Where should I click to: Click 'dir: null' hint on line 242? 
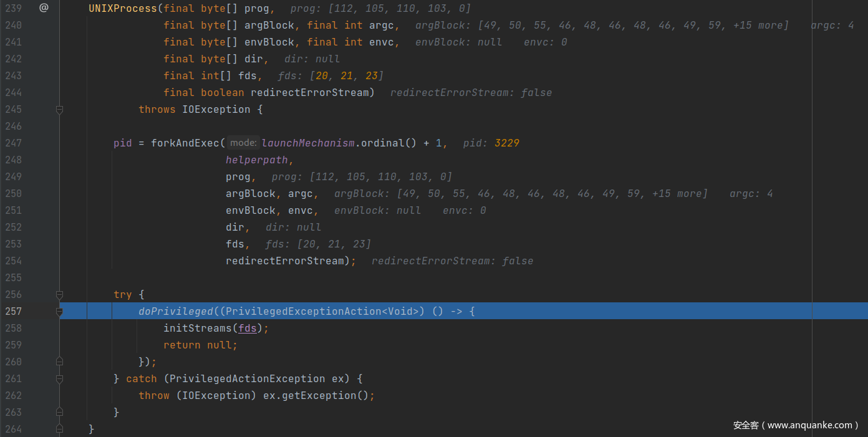pyautogui.click(x=312, y=59)
